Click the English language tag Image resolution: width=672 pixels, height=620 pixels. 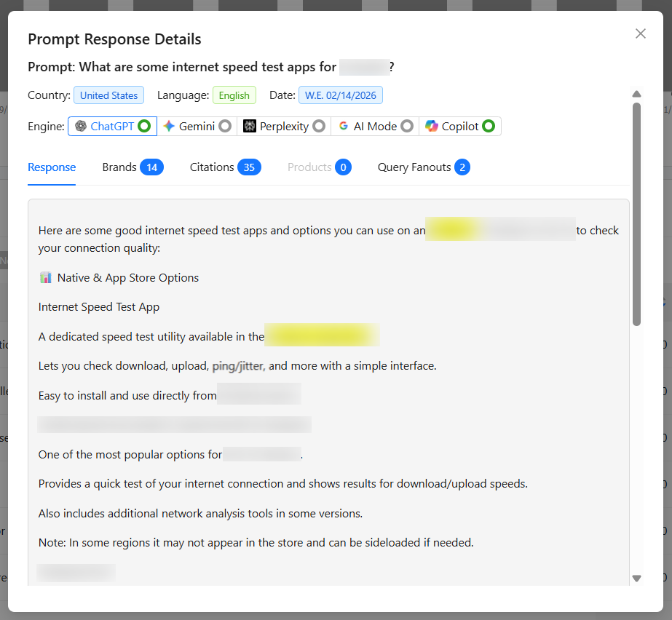234,95
